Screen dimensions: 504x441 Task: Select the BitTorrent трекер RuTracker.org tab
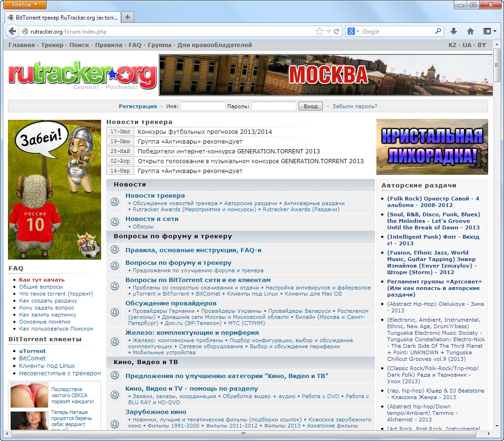(63, 17)
